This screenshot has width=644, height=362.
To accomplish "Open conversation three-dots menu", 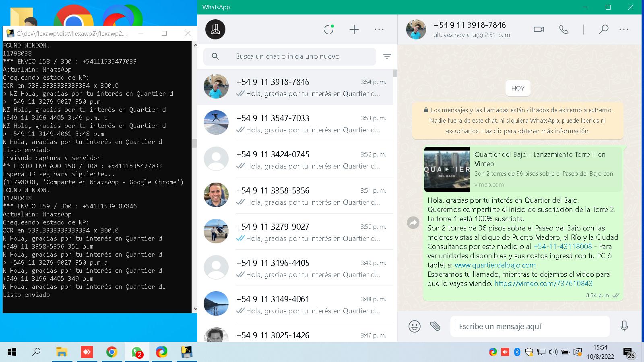I will (624, 29).
